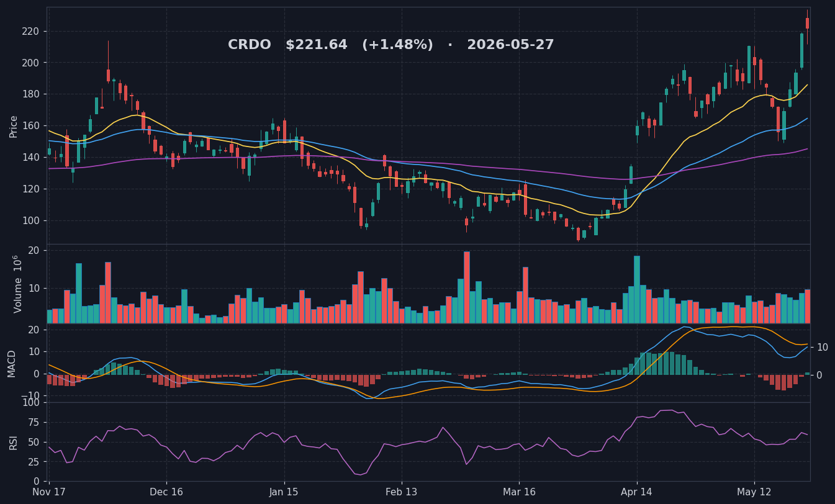
Task: Click the right-side MACD 10 axis value
Action: [822, 348]
